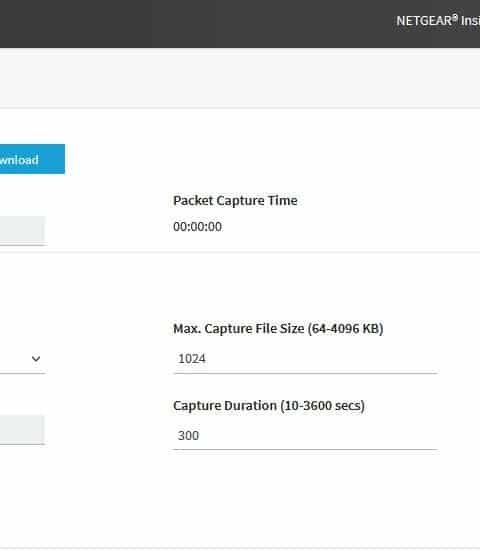This screenshot has height=550, width=480.
Task: Click the grayed field beside Capture Duration
Action: click(x=22, y=430)
